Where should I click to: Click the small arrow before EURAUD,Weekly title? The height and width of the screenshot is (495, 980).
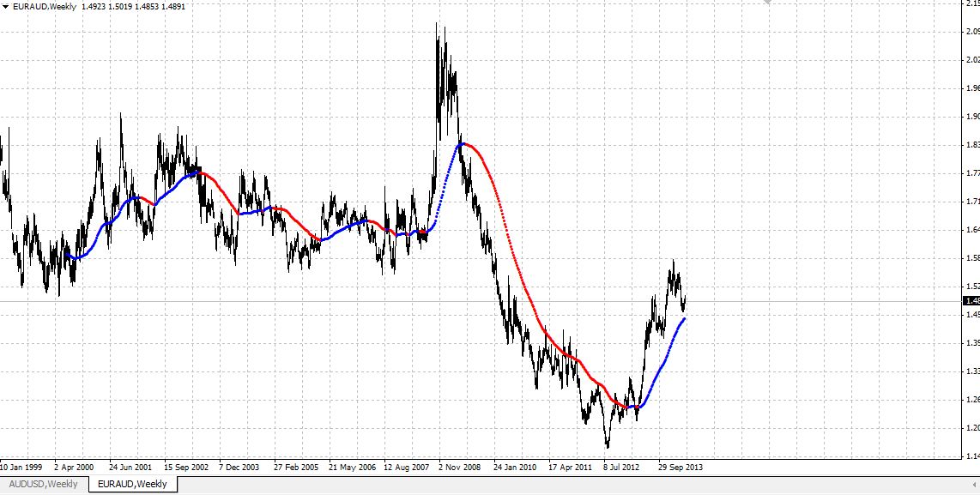point(5,7)
